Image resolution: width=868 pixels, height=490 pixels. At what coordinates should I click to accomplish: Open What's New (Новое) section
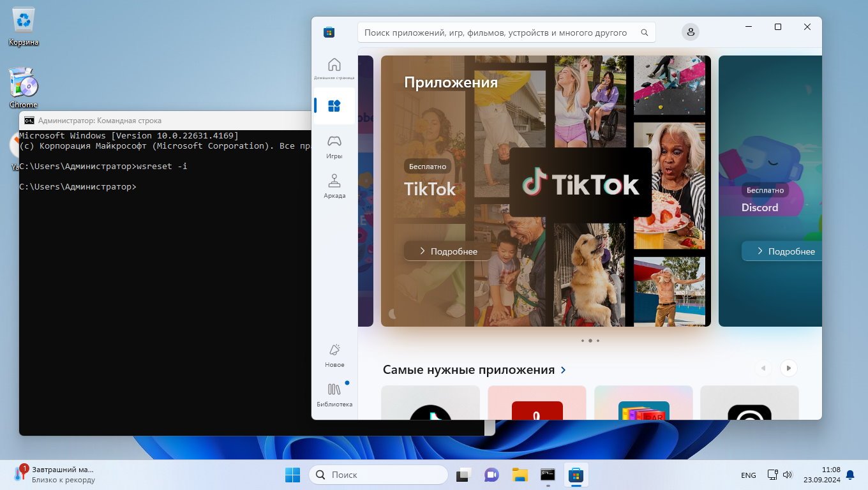point(334,355)
